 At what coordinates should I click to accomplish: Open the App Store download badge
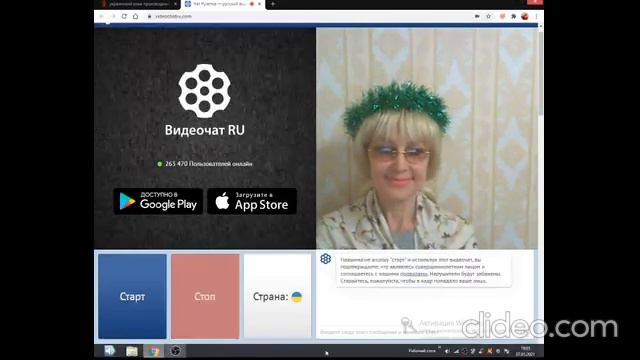[x=252, y=201]
